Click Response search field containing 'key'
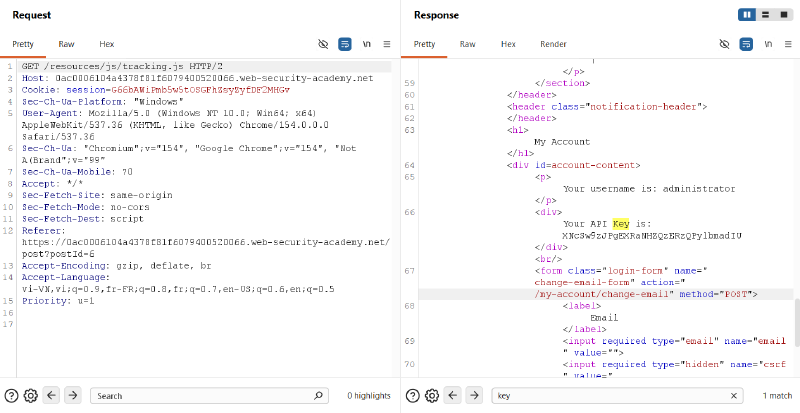 pyautogui.click(x=617, y=396)
